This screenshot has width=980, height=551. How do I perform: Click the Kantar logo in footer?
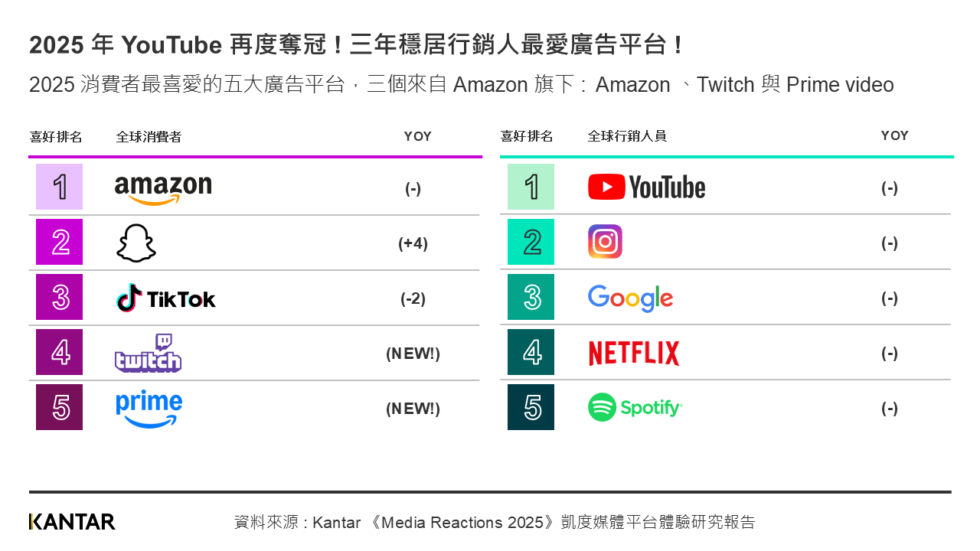pos(72,522)
